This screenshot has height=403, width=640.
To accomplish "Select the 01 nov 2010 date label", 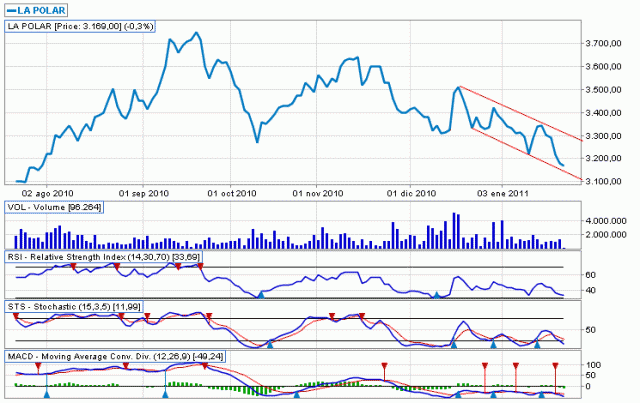I will pos(318,193).
